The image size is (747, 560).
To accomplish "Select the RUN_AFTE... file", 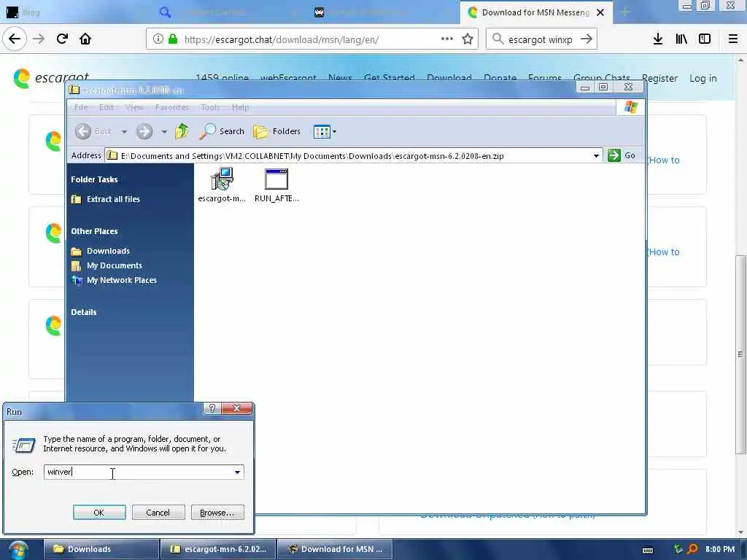I will point(276,185).
